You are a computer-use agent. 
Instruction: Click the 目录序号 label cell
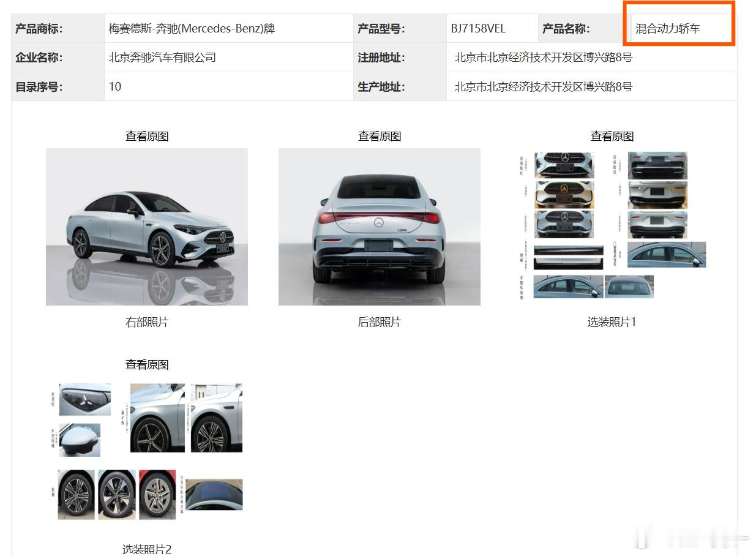click(x=58, y=86)
